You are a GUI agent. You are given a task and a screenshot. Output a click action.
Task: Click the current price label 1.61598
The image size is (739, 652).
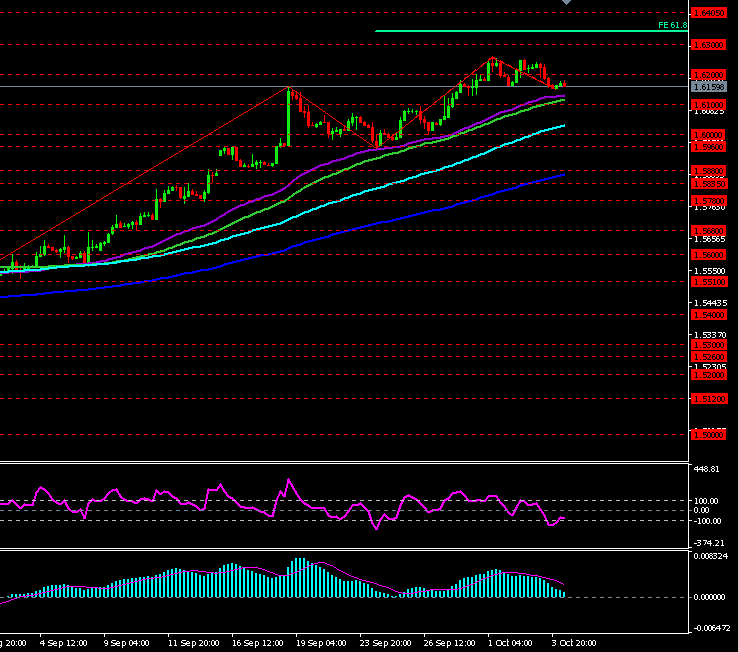coord(709,87)
